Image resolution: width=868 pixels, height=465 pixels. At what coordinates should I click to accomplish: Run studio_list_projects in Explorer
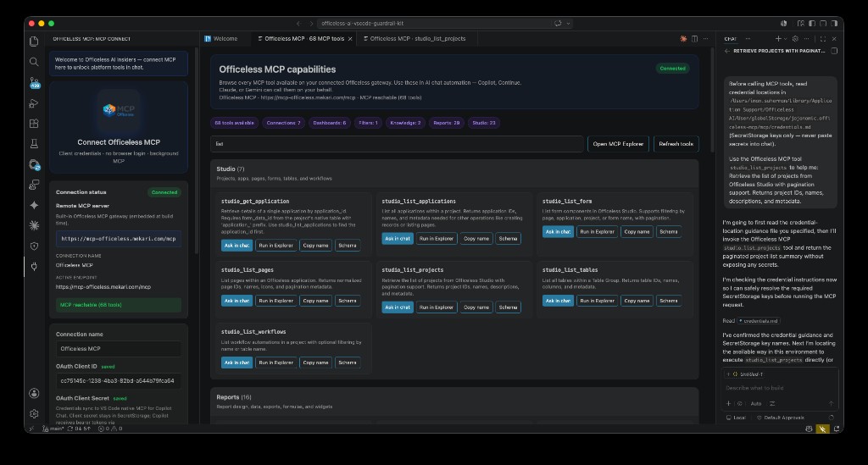[x=437, y=307]
